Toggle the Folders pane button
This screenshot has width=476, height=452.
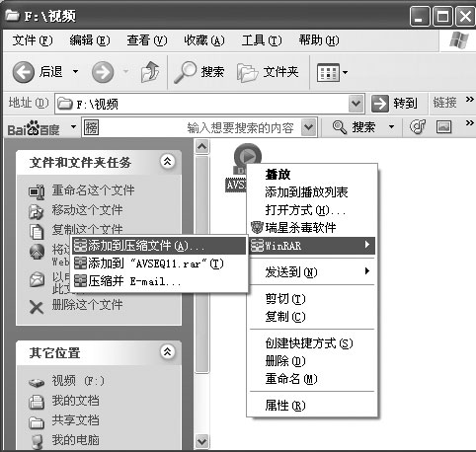pyautogui.click(x=268, y=72)
